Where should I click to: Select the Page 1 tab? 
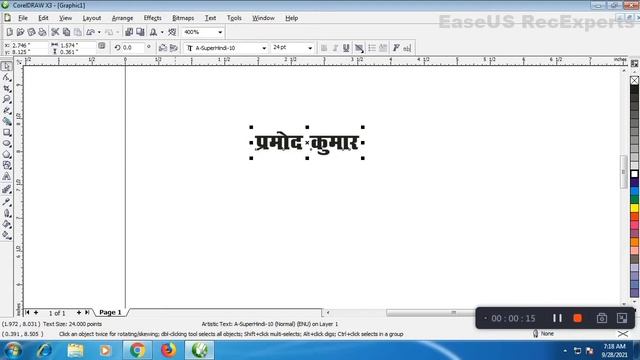[x=110, y=312]
